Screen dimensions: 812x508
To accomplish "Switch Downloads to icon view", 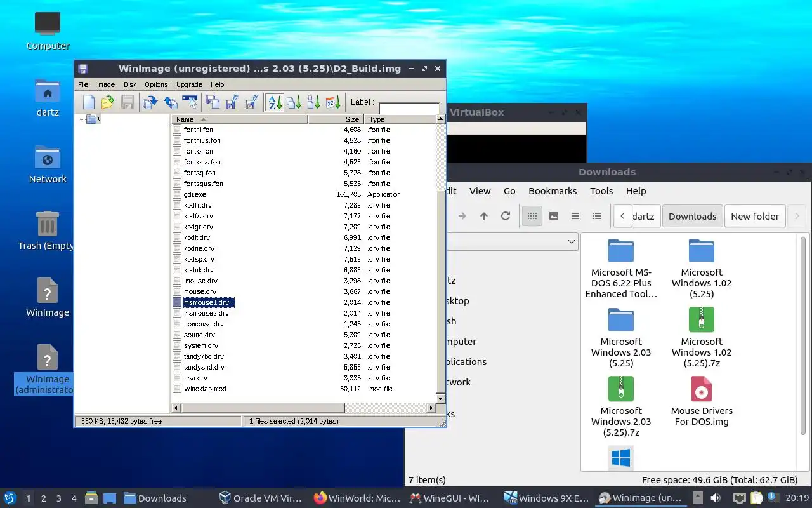I will [x=532, y=216].
